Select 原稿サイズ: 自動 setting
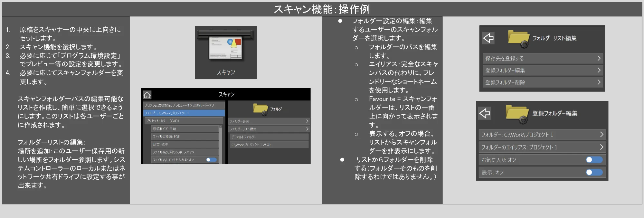The height and width of the screenshot is (218, 644). 185,129
